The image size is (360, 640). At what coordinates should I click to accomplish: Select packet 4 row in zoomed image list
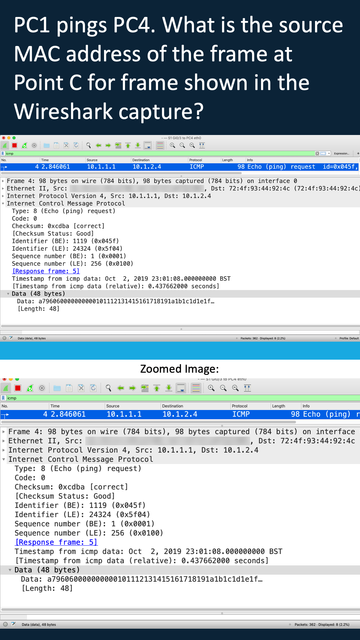click(180, 414)
